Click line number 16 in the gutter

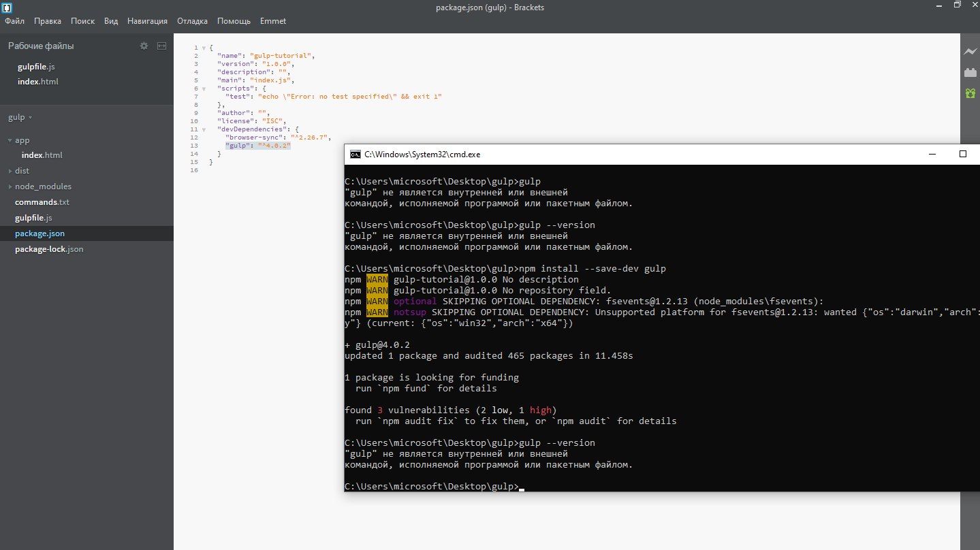195,170
